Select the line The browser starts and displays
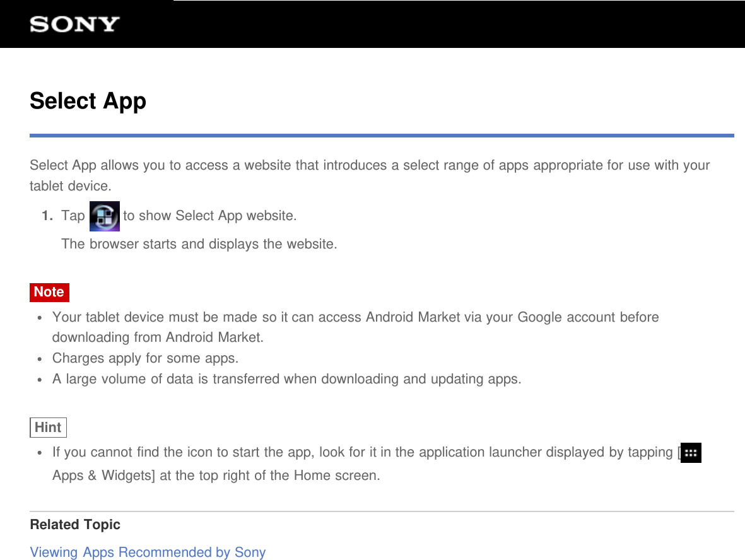The width and height of the screenshot is (745, 560). click(199, 243)
